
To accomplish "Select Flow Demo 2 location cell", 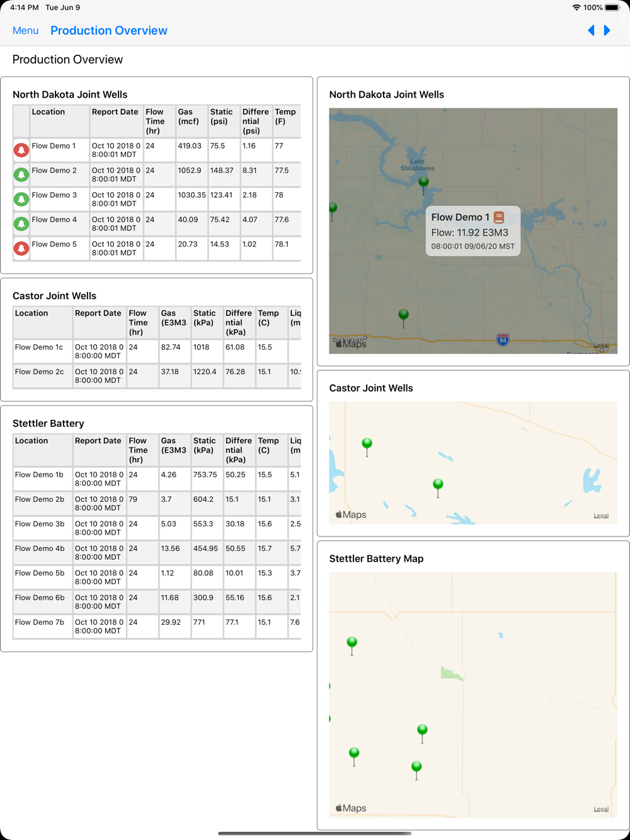I will point(59,174).
